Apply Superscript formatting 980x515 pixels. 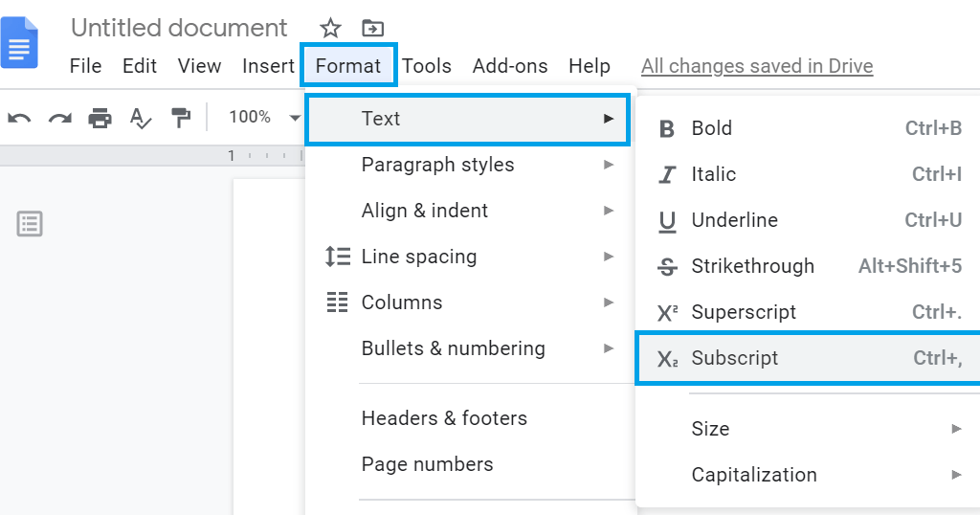tap(808, 312)
